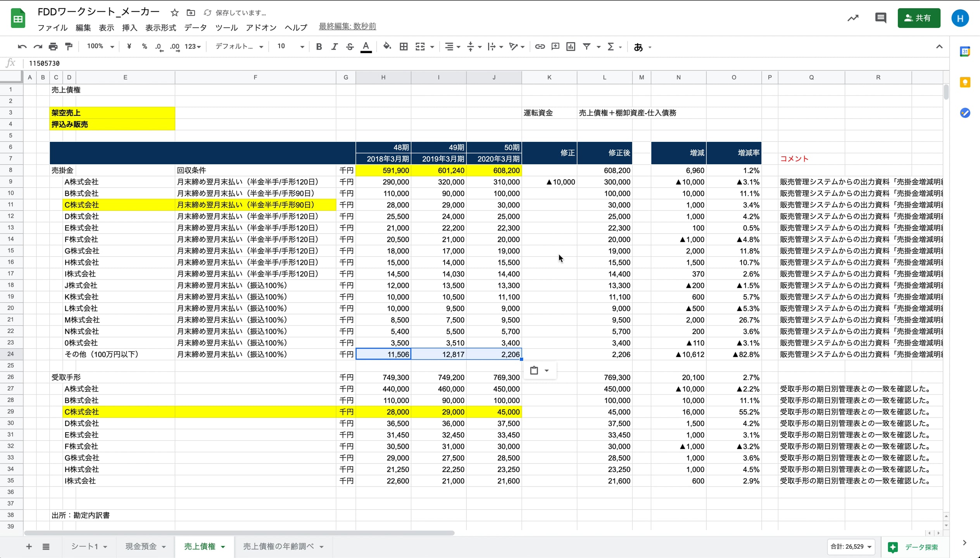This screenshot has width=980, height=558.
Task: Open the 合計: 26,529 summary dropdown
Action: [x=852, y=547]
